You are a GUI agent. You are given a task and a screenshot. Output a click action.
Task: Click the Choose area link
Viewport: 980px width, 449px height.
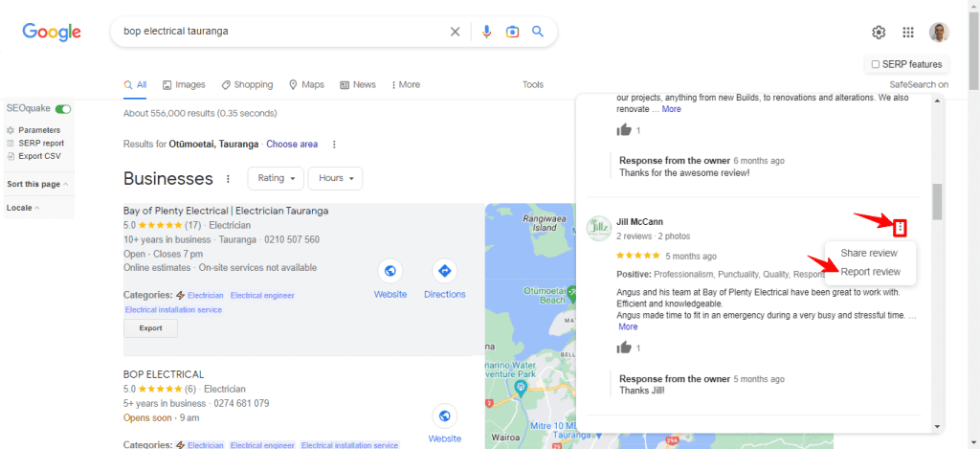pos(292,145)
